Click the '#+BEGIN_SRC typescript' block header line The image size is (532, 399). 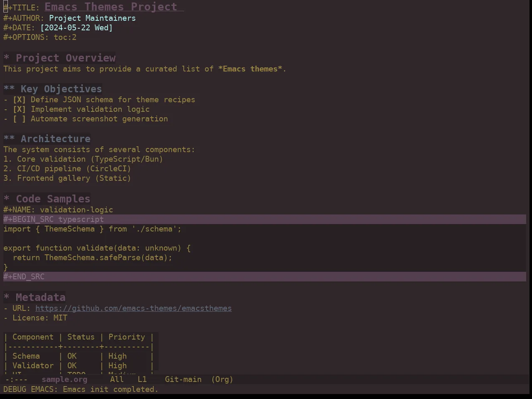pos(265,219)
